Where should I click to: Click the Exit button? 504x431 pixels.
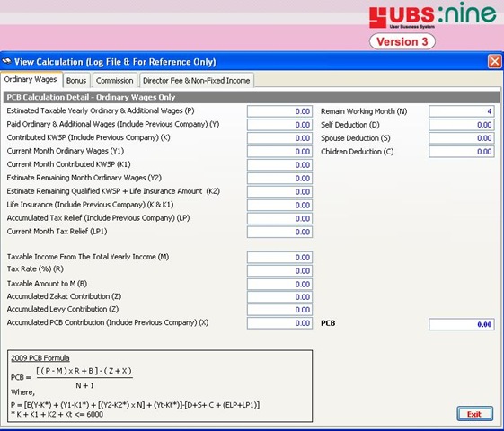tap(474, 414)
